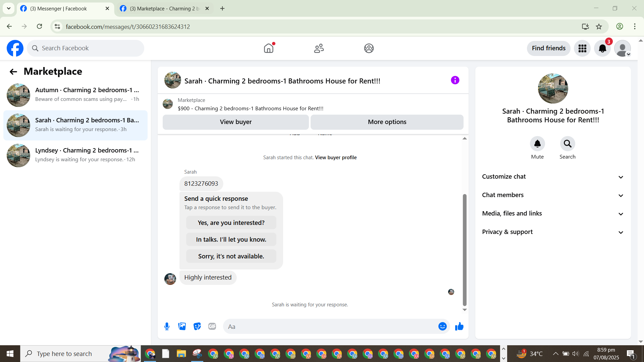Open the Chrome profile icon
Screen dimensions: 644x362
pyautogui.click(x=620, y=26)
